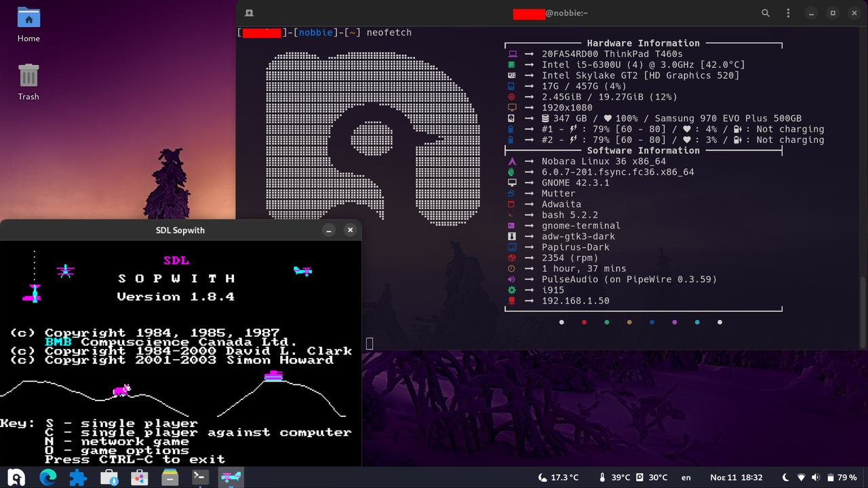Click the monitor icon beside 1920x1080
The image size is (868, 488).
click(x=512, y=108)
